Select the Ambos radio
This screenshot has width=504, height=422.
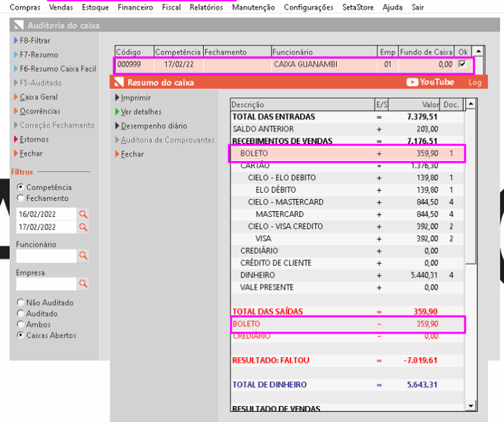point(21,325)
